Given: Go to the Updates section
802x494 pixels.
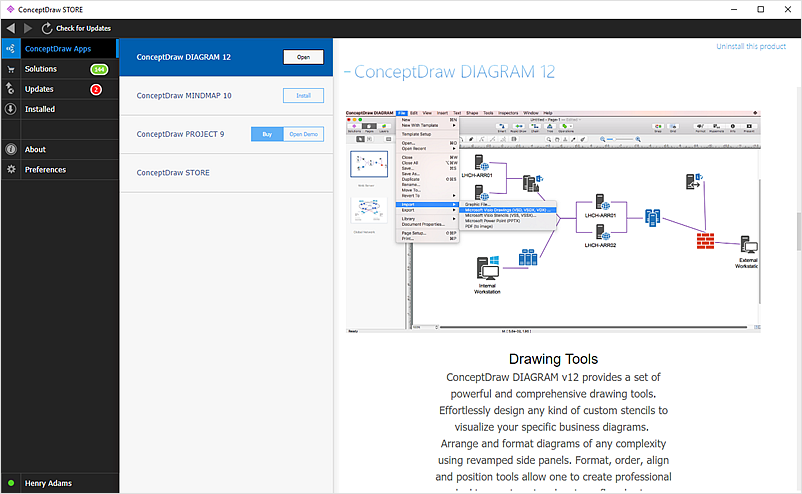Looking at the screenshot, I should (39, 89).
